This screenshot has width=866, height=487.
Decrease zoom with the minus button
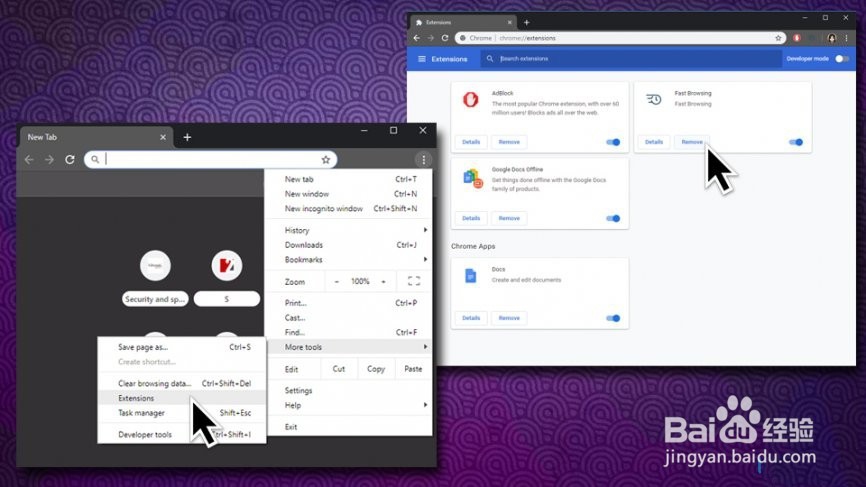(x=336, y=282)
